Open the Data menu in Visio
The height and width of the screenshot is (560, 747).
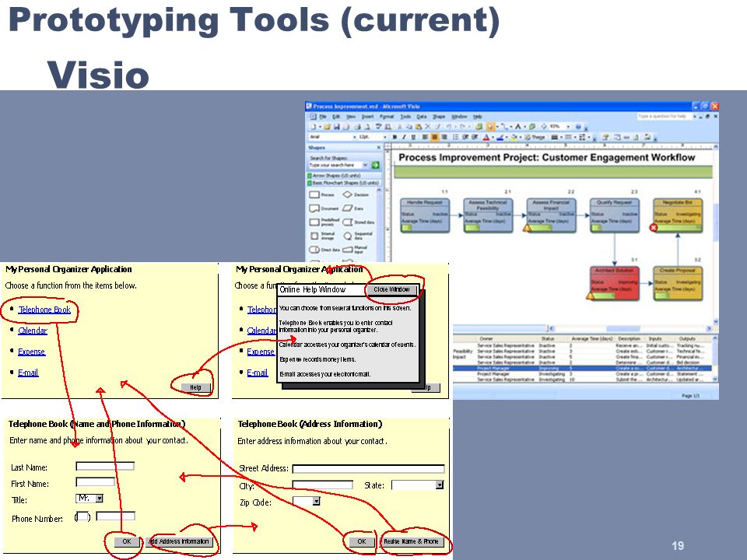click(x=422, y=117)
